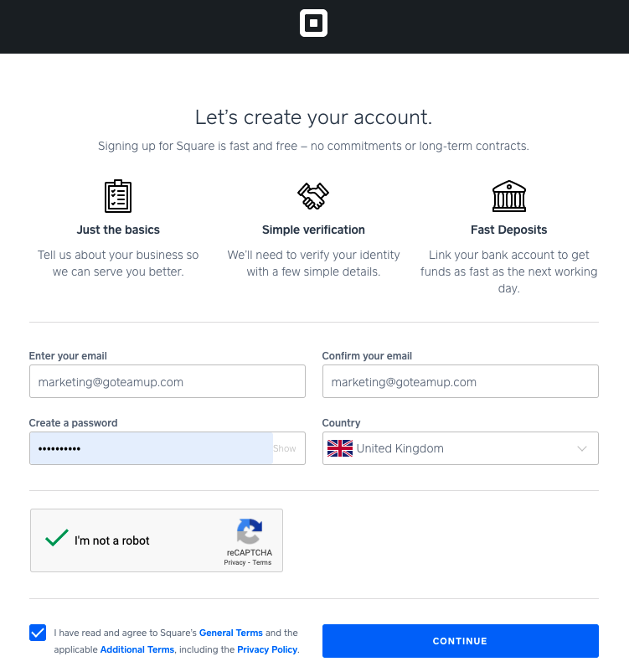Screen dimensions: 629x672
Task: Open the Additional Terms link
Action: [137, 649]
